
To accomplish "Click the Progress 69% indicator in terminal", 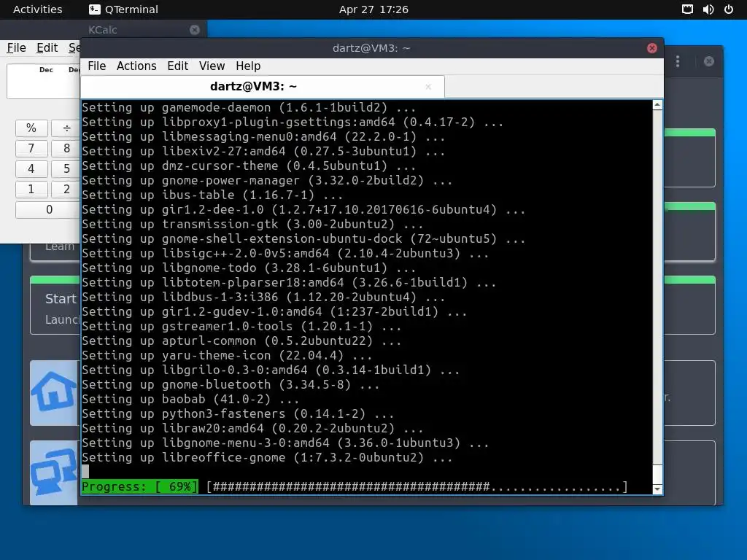I will click(x=139, y=486).
